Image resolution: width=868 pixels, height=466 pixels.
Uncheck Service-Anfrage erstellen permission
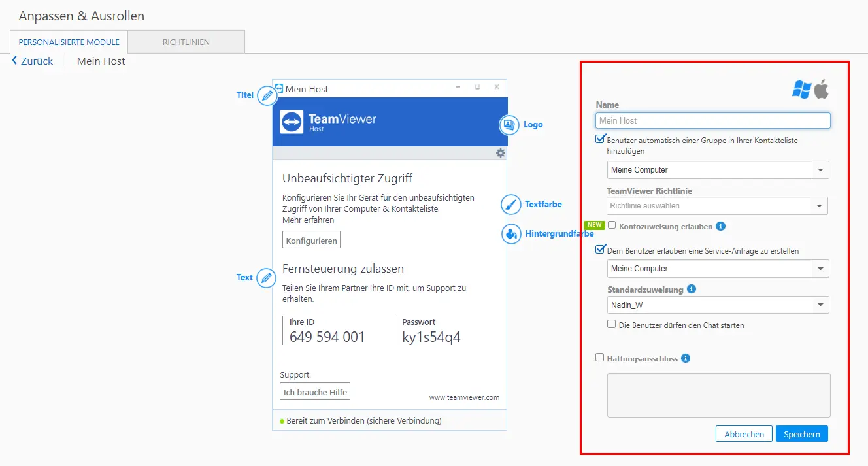[x=600, y=249]
